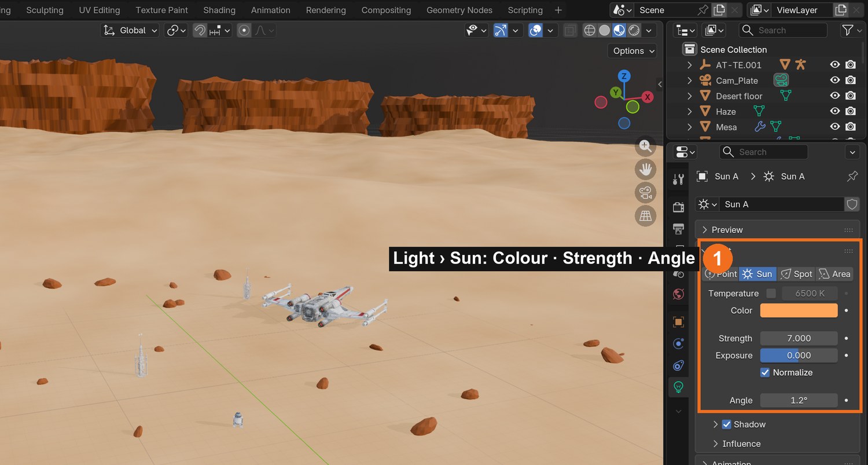Uncheck the Shadow checkbox
Image resolution: width=868 pixels, height=465 pixels.
click(727, 424)
